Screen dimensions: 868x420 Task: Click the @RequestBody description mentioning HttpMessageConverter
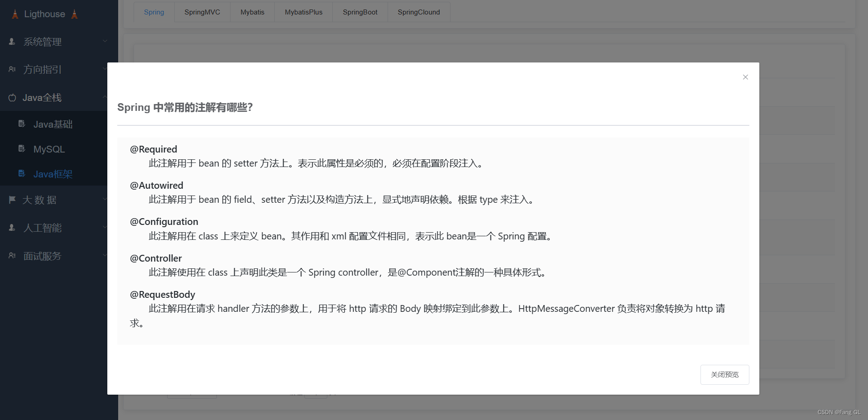tap(428, 315)
